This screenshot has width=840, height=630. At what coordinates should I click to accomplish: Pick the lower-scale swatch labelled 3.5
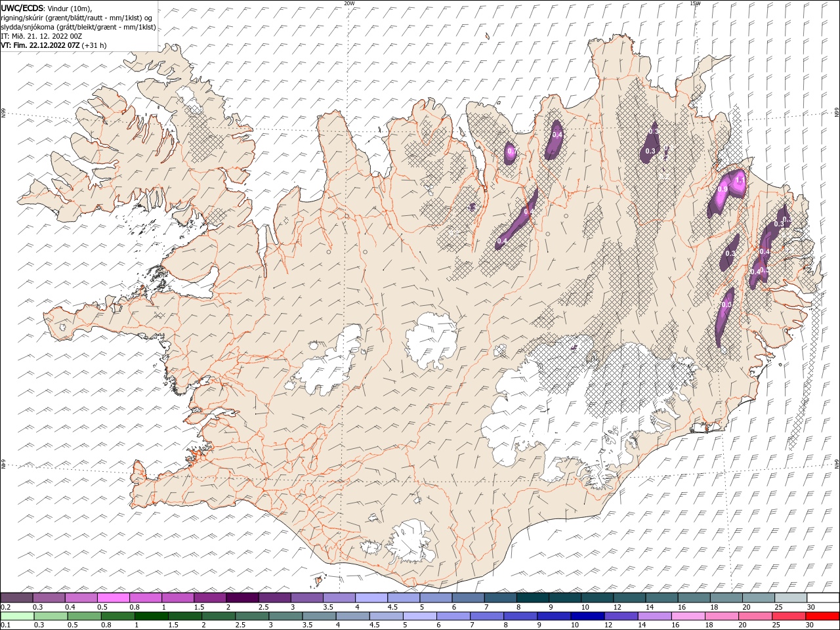[318, 616]
